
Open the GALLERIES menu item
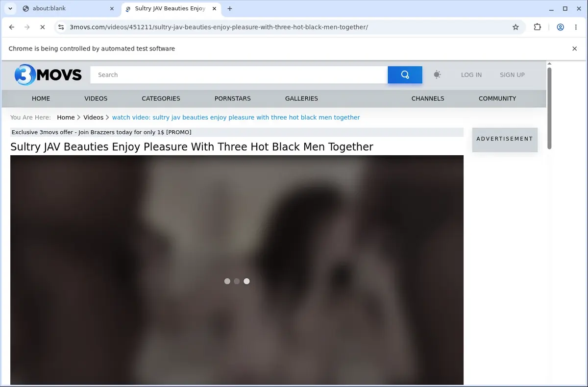click(x=301, y=98)
